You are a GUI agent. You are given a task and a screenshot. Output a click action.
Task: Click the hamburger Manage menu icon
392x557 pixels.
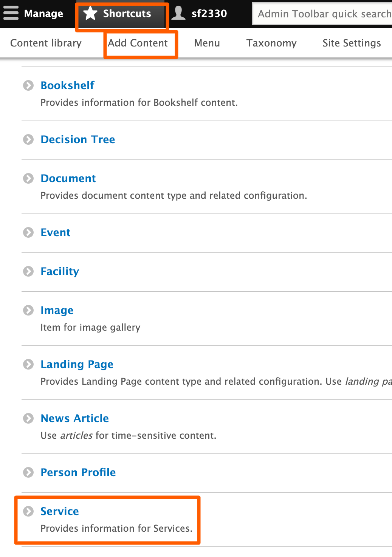[x=11, y=13]
